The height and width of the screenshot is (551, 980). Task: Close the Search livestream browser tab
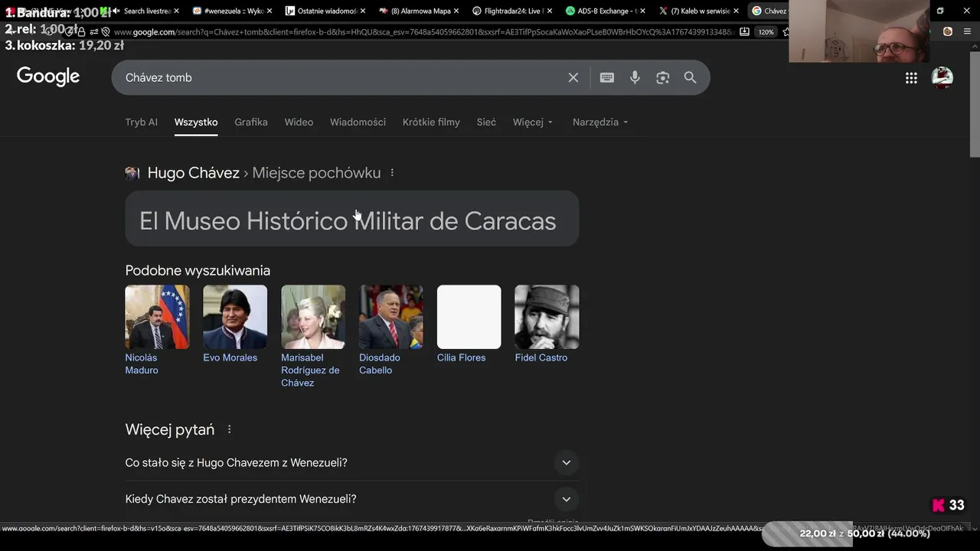[x=176, y=11]
